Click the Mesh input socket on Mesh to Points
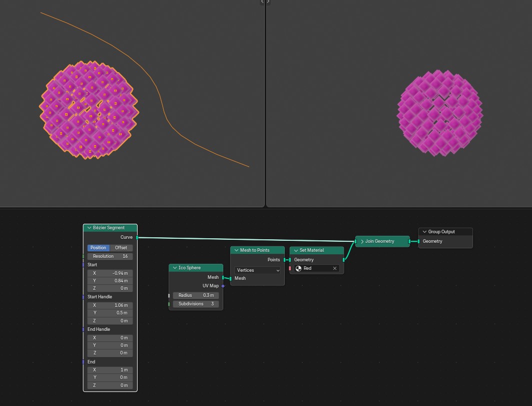The image size is (532, 406). (231, 279)
